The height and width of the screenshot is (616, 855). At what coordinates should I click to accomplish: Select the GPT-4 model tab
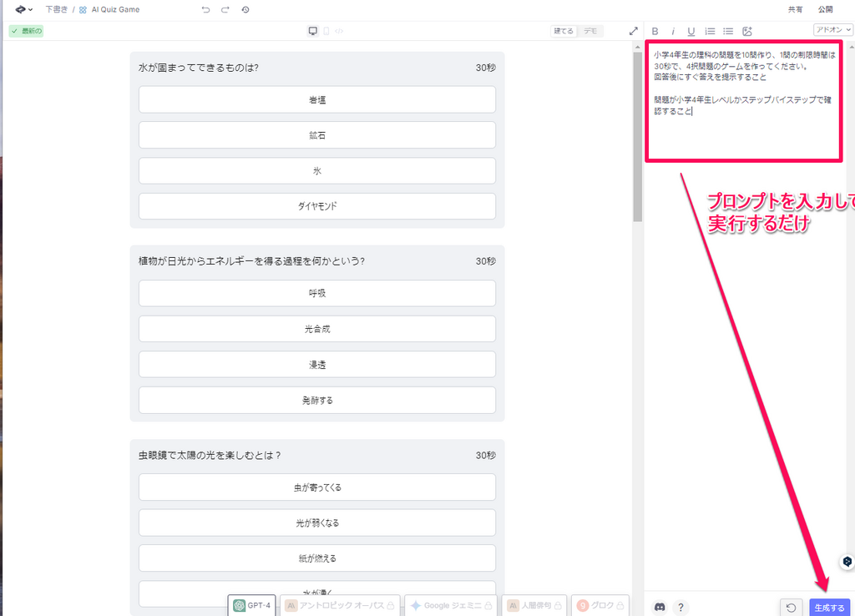(x=252, y=605)
